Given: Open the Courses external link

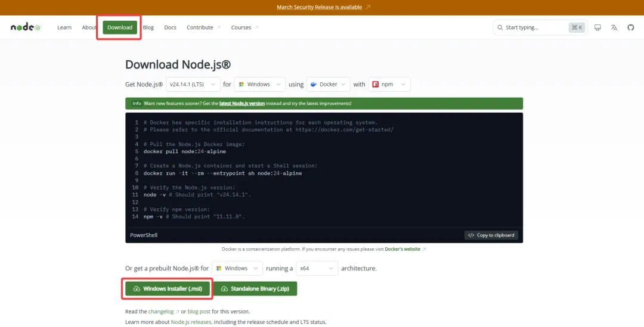Looking at the screenshot, I should coord(245,27).
